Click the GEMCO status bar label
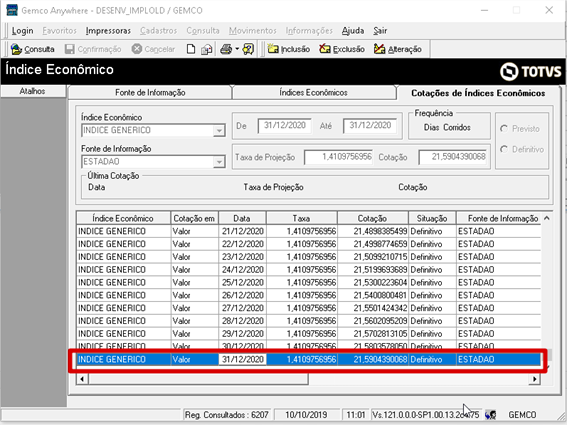Screen dimensions: 567x425 point(522,415)
